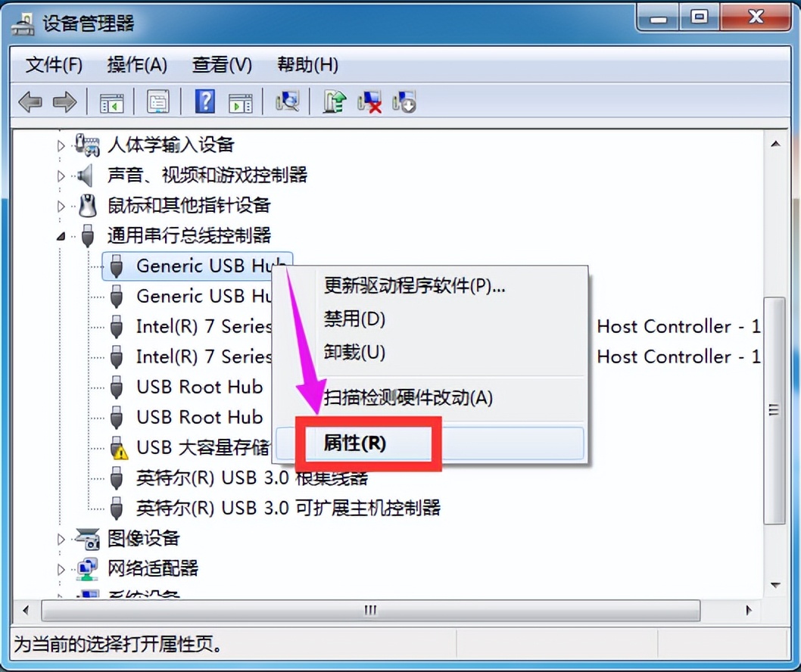The height and width of the screenshot is (672, 801).
Task: Expand the 人体学输入设备 node
Action: pyautogui.click(x=61, y=146)
